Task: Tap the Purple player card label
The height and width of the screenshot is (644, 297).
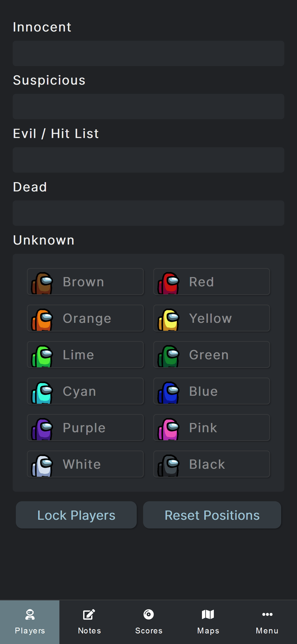Action: click(x=84, y=428)
